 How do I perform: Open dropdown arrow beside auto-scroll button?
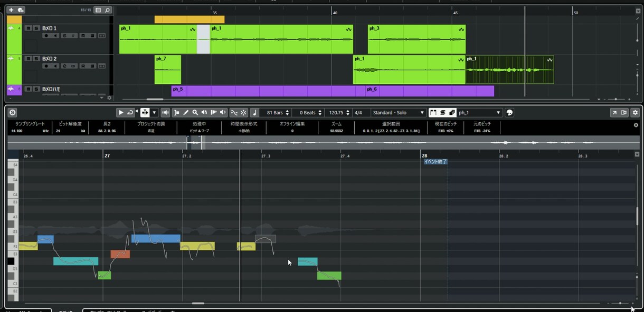[x=154, y=112]
